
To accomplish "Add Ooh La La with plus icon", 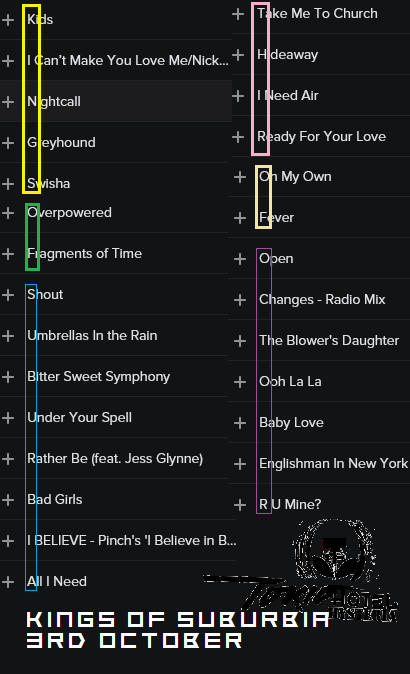I will coord(240,382).
